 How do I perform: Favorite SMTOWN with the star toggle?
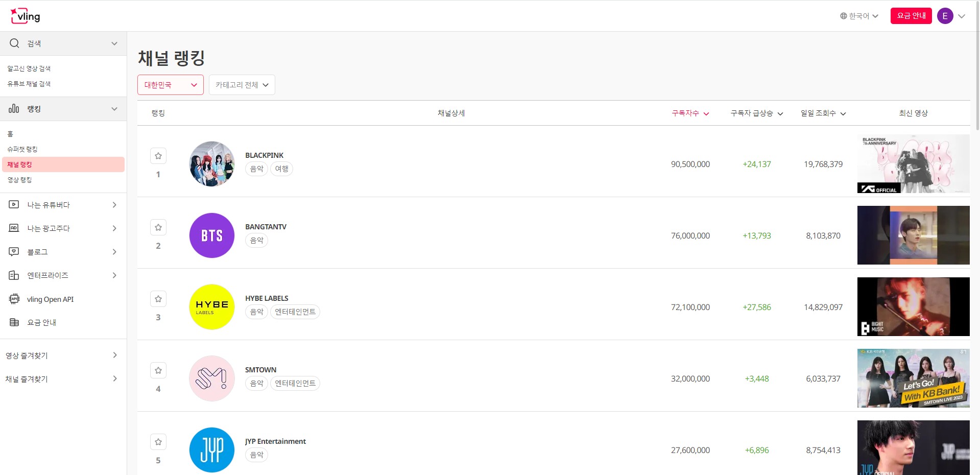click(158, 370)
